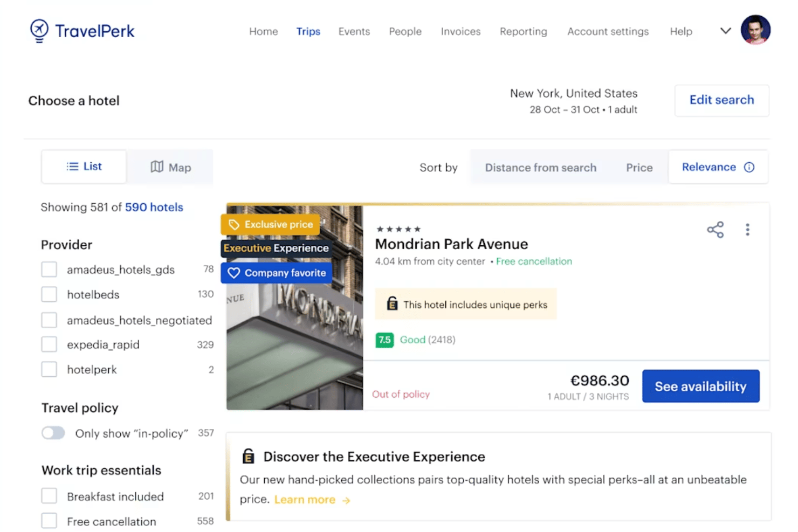The width and height of the screenshot is (798, 532).
Task: Click the TravelPerk logo
Action: [x=82, y=31]
